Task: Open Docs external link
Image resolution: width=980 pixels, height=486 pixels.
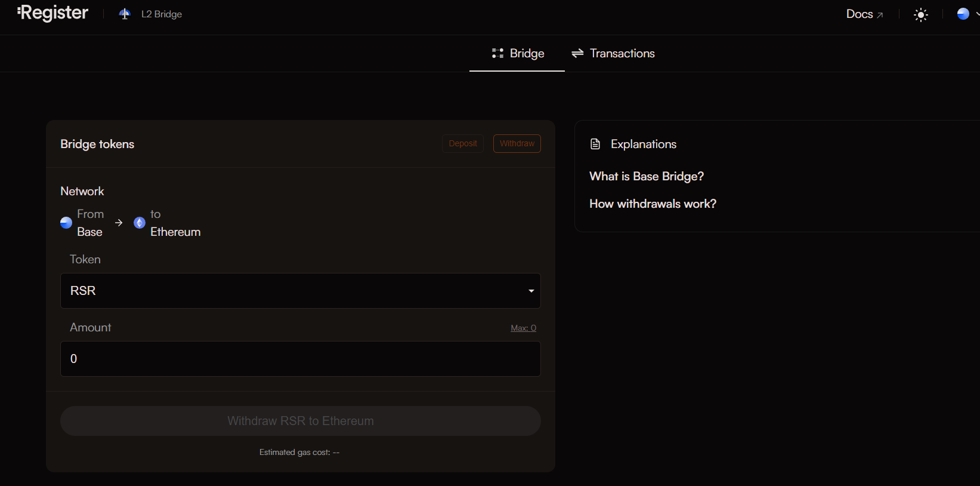Action: 864,14
